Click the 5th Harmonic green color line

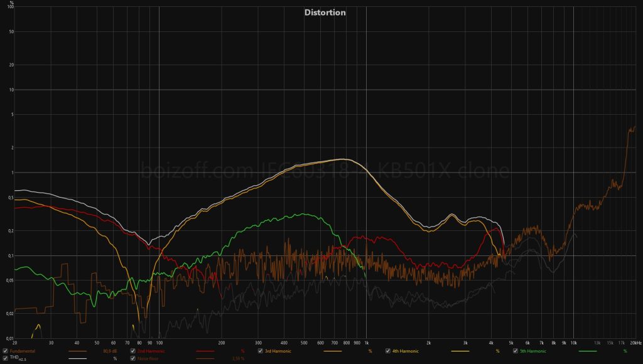(x=588, y=351)
